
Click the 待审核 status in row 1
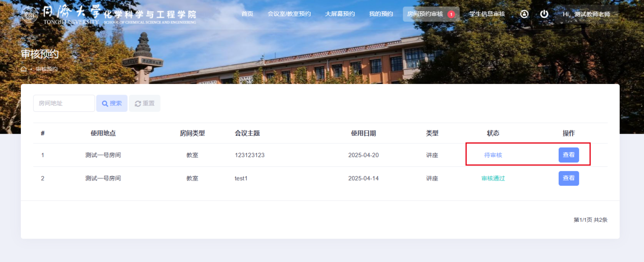(x=493, y=155)
